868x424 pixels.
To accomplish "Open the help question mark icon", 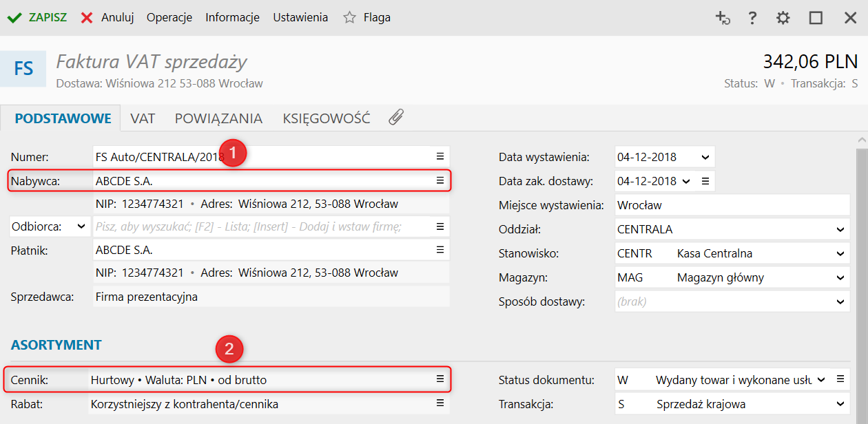I will [x=753, y=18].
